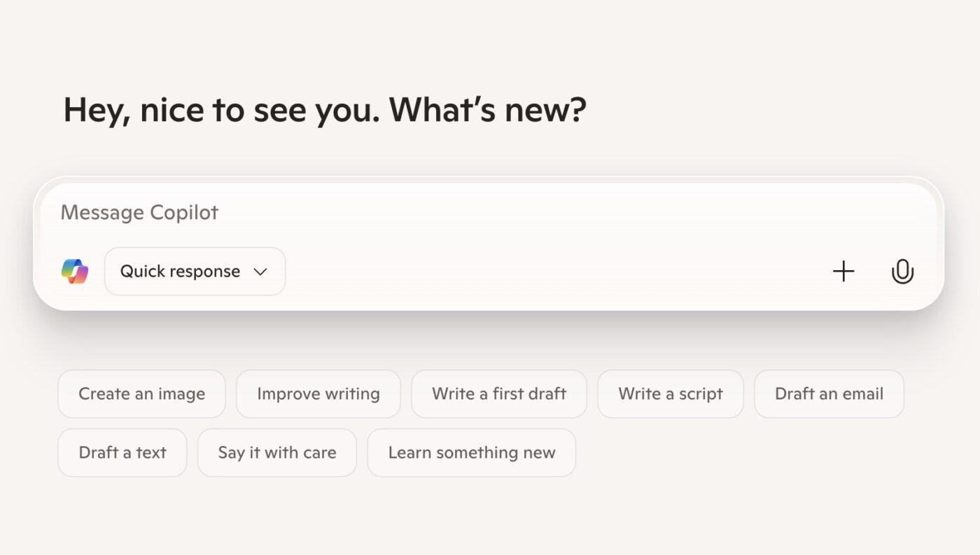Pick the Write a script suggestion

click(670, 394)
